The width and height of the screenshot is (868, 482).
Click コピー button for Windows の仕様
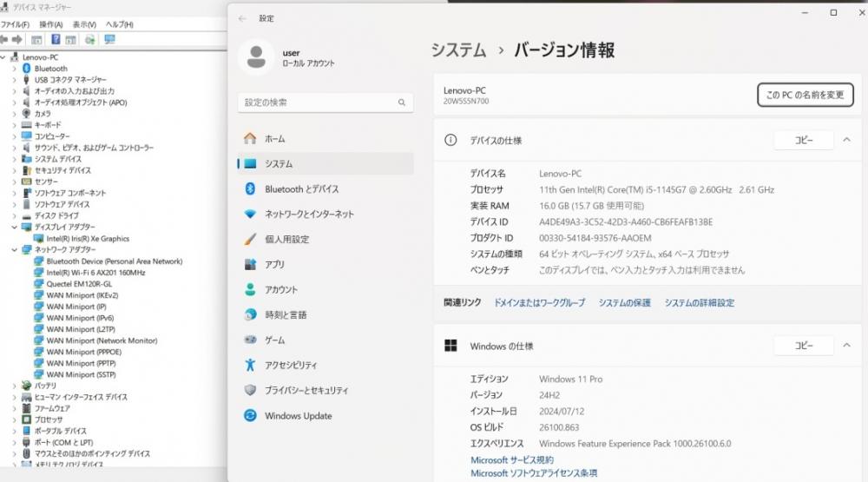tap(804, 346)
